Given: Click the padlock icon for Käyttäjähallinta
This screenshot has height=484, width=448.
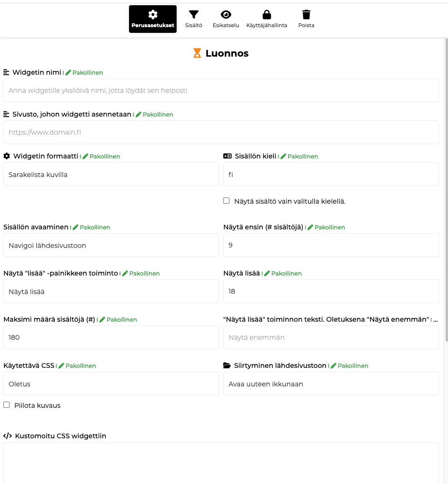Looking at the screenshot, I should (267, 14).
